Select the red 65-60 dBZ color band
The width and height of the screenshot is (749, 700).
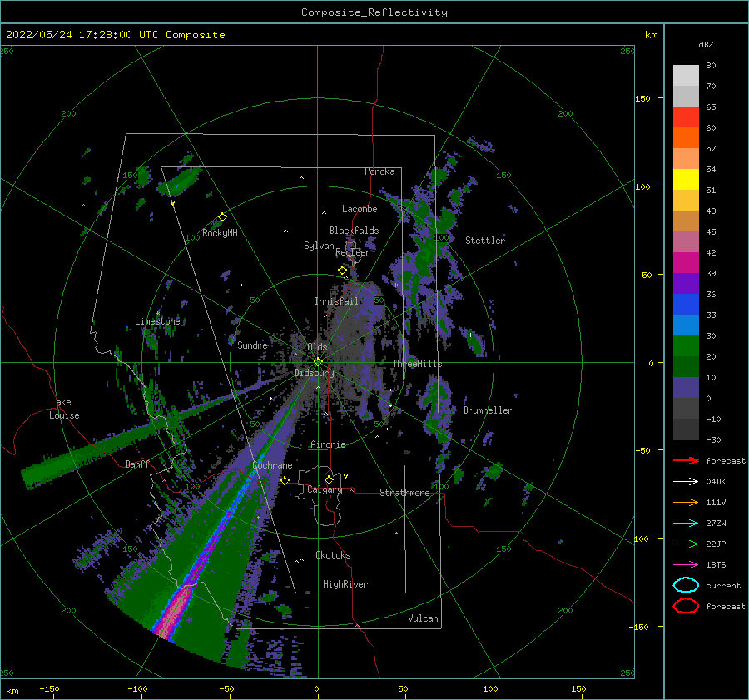tap(686, 117)
